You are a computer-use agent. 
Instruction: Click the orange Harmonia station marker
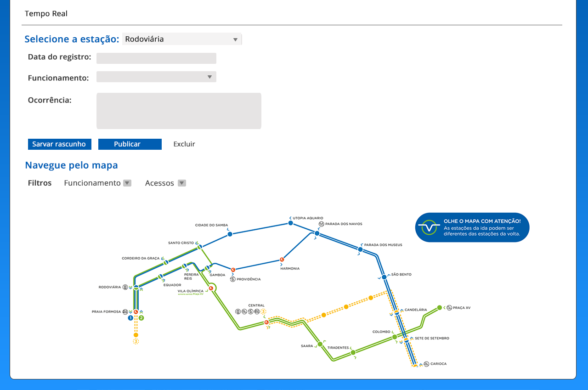(282, 260)
